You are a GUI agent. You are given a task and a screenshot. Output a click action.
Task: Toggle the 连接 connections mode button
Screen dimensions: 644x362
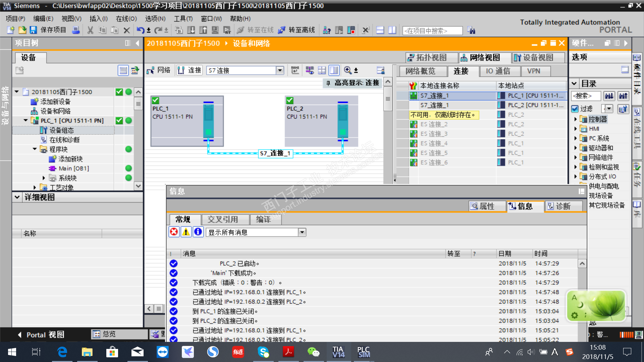point(190,70)
